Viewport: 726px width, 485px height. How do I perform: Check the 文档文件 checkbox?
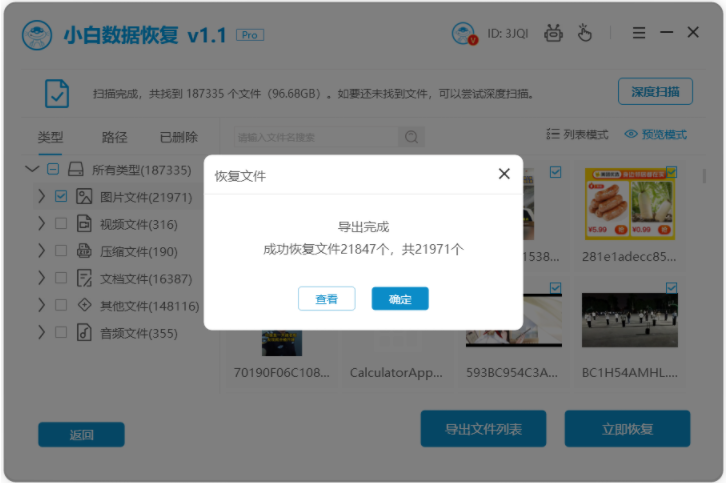pos(61,278)
